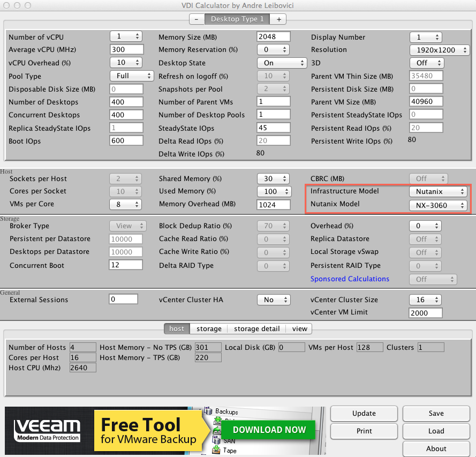Click the Load button
The height and width of the screenshot is (457, 476).
coord(436,431)
